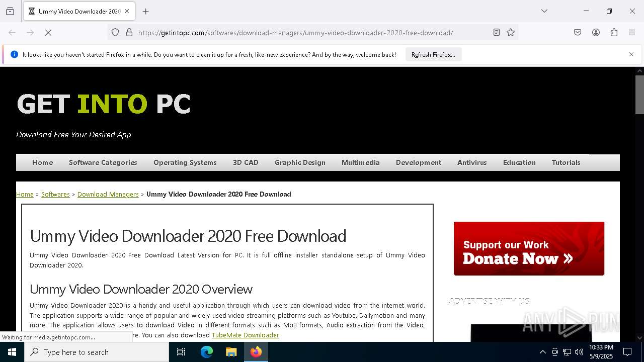The width and height of the screenshot is (644, 362).
Task: Open Windows notification center
Action: pyautogui.click(x=627, y=352)
